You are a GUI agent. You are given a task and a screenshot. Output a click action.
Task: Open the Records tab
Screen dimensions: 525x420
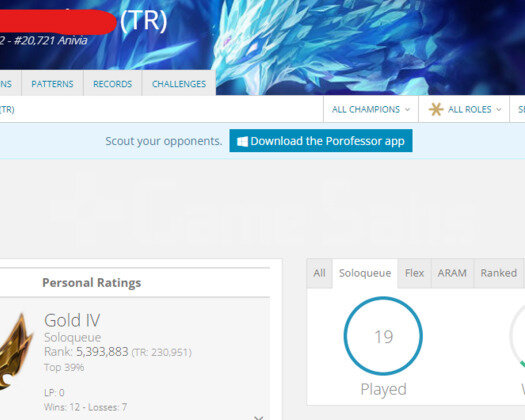tap(112, 84)
